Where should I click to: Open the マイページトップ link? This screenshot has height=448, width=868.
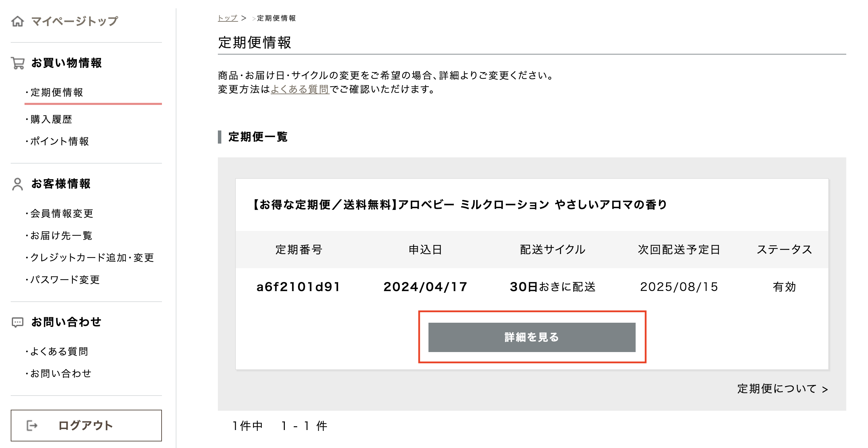[75, 21]
